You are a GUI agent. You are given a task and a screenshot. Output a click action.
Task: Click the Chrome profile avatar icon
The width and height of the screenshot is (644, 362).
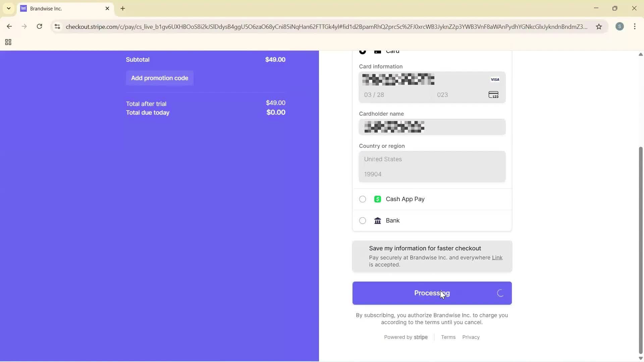point(620,26)
